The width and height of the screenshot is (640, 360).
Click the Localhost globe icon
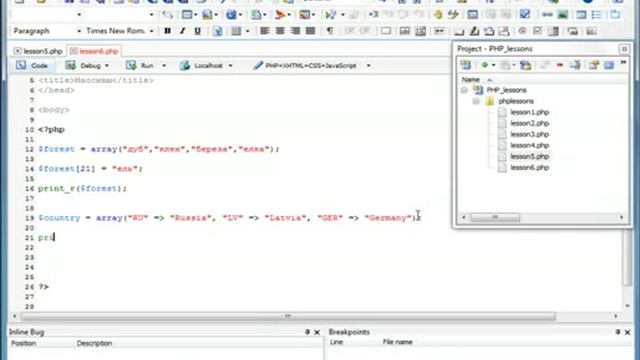(x=185, y=65)
